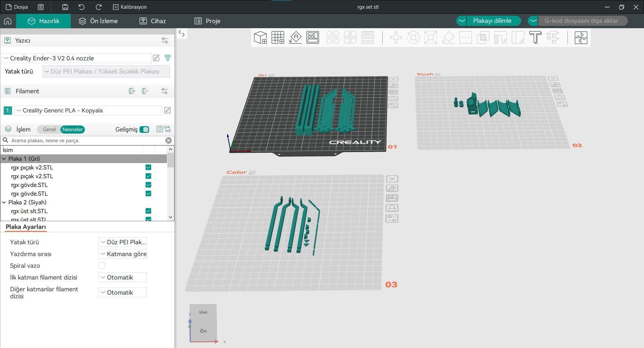This screenshot has height=348, width=644.
Task: Select the Plaka Ayarları tab
Action: click(26, 227)
